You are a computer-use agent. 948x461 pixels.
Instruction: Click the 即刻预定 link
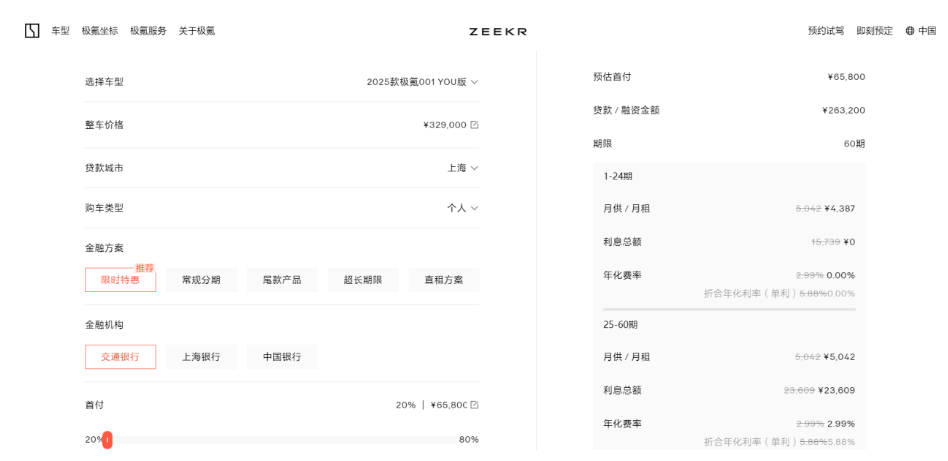[x=874, y=31]
